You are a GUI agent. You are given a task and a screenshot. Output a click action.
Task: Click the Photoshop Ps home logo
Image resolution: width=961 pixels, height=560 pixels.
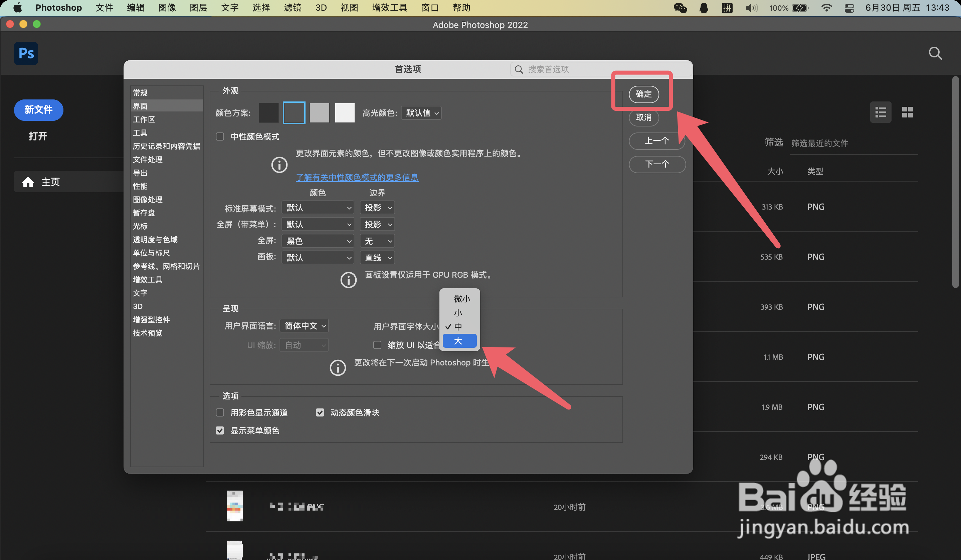pos(26,53)
